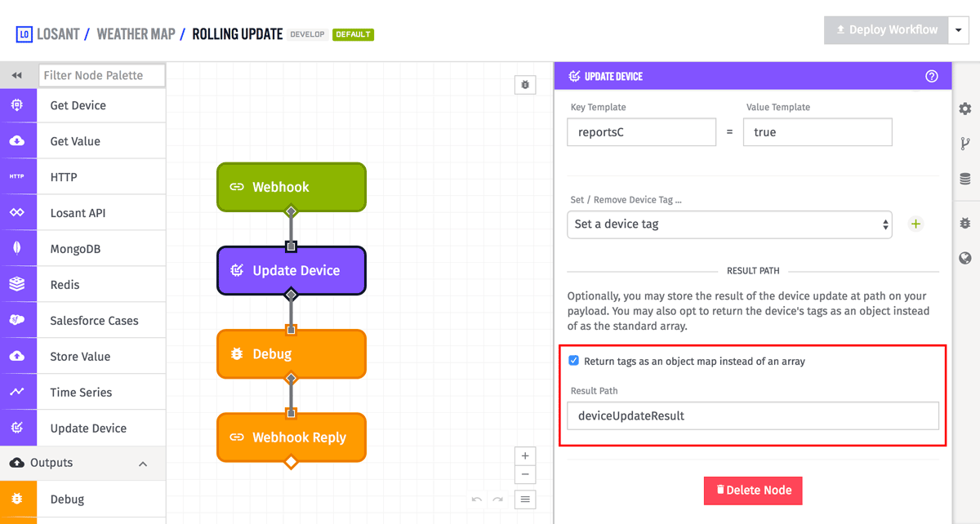Go to the LOSANT breadcrumb link

[x=58, y=34]
